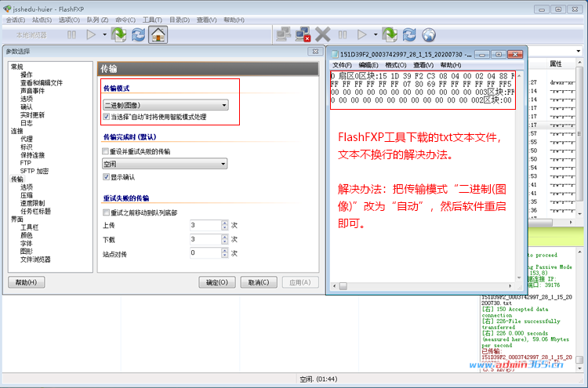588x388 pixels.
Task: Select 任务栏标题 tree item
Action: (x=35, y=211)
